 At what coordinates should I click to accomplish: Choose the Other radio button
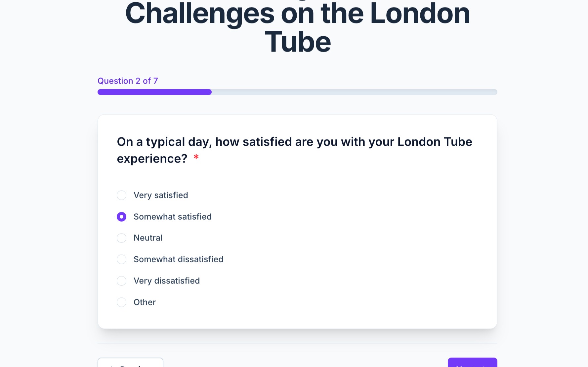coord(121,302)
